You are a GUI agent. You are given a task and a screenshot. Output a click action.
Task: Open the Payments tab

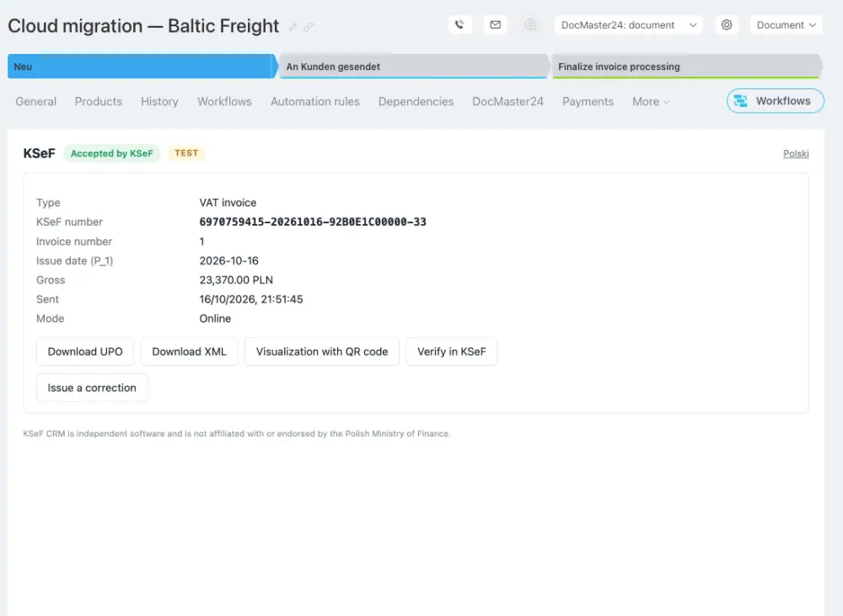588,102
